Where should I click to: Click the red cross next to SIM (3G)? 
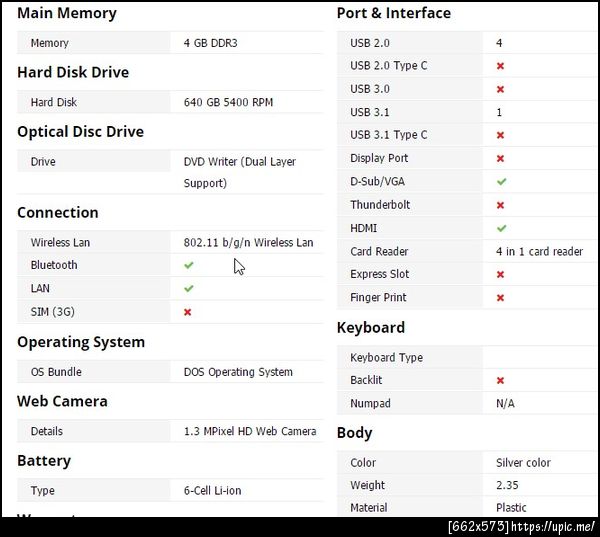188,312
